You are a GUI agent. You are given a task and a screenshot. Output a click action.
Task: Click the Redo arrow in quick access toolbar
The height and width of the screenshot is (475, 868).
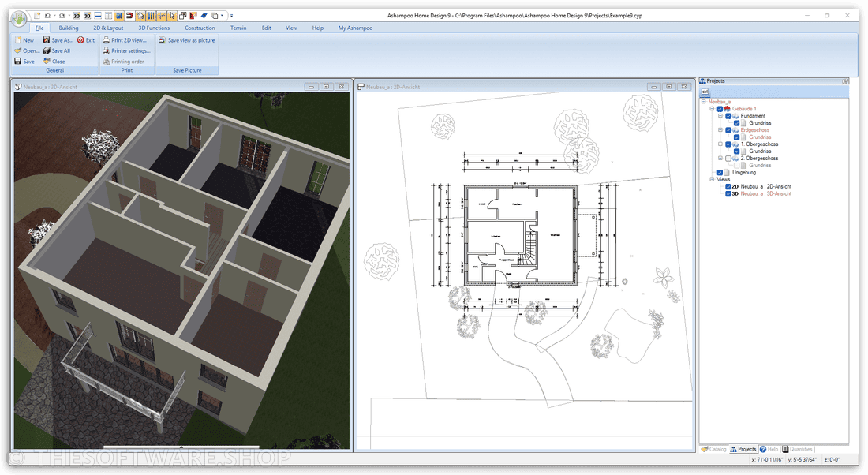[62, 16]
